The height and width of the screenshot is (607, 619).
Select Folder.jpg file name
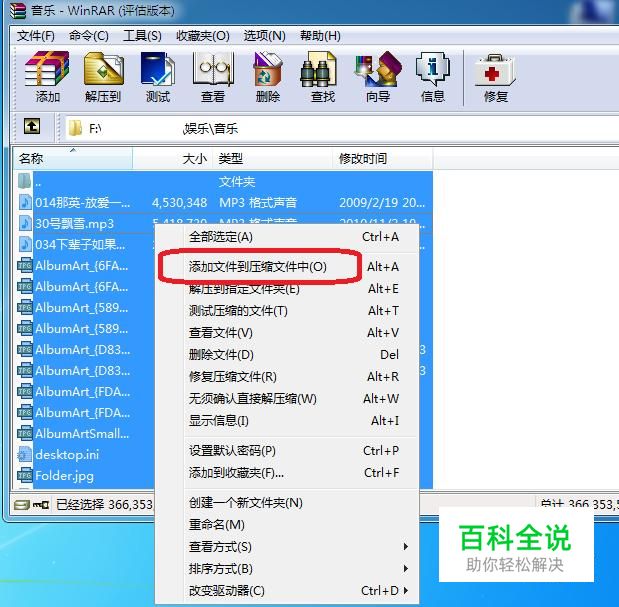click(64, 476)
